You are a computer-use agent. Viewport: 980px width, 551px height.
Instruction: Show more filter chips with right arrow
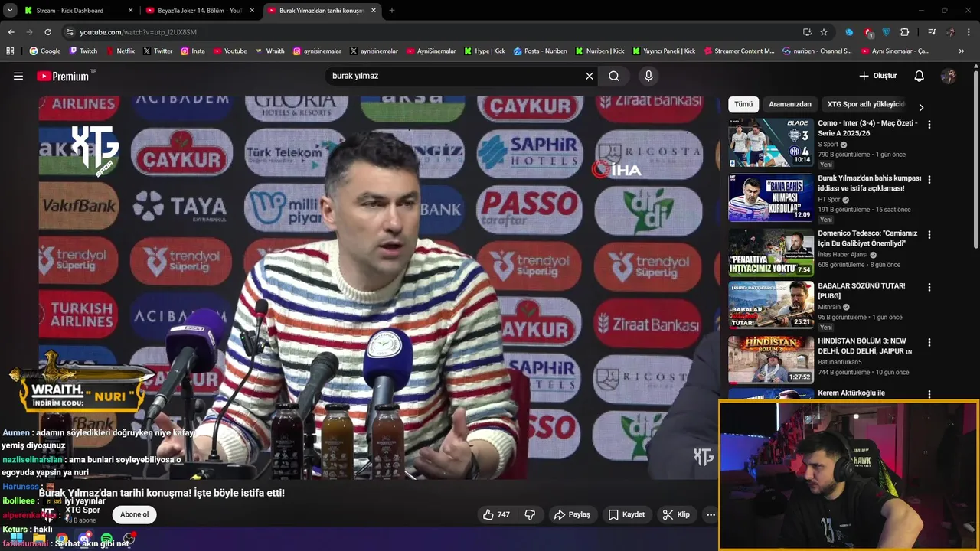pyautogui.click(x=921, y=107)
